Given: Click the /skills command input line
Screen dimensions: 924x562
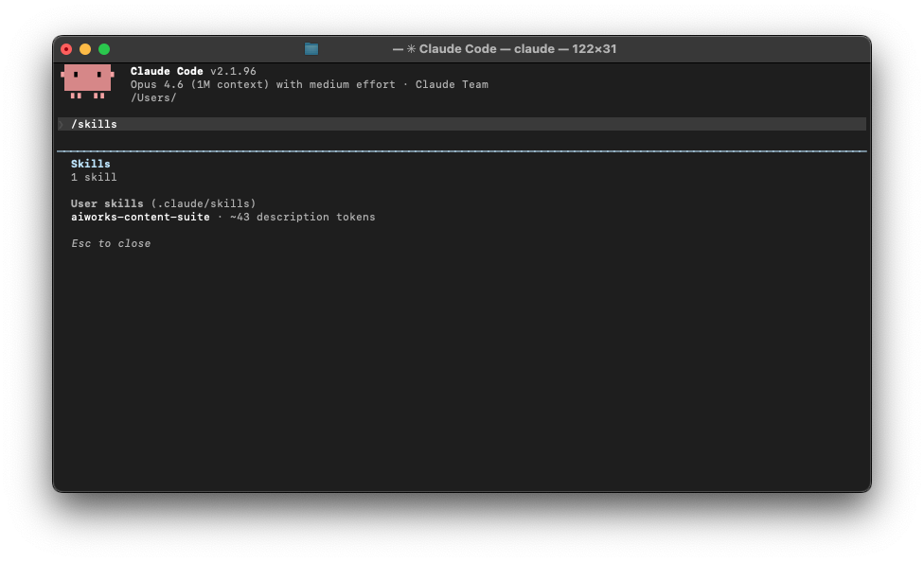Looking at the screenshot, I should 96,123.
